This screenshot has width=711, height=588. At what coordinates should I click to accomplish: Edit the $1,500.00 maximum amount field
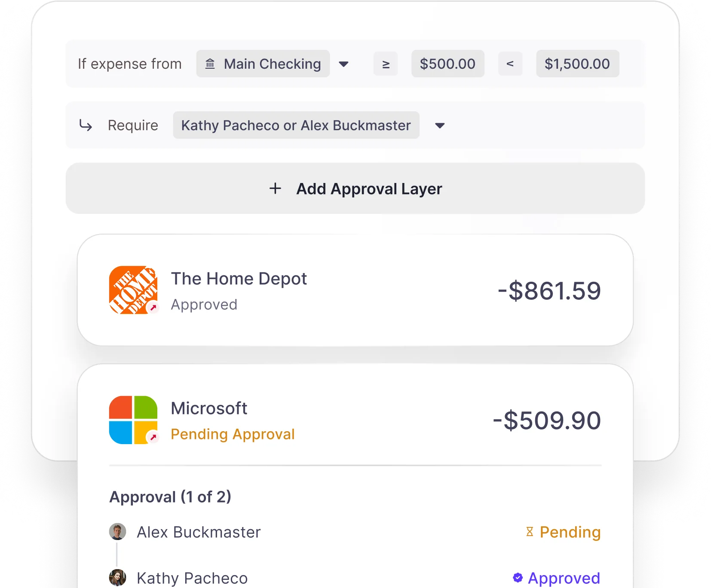point(578,64)
